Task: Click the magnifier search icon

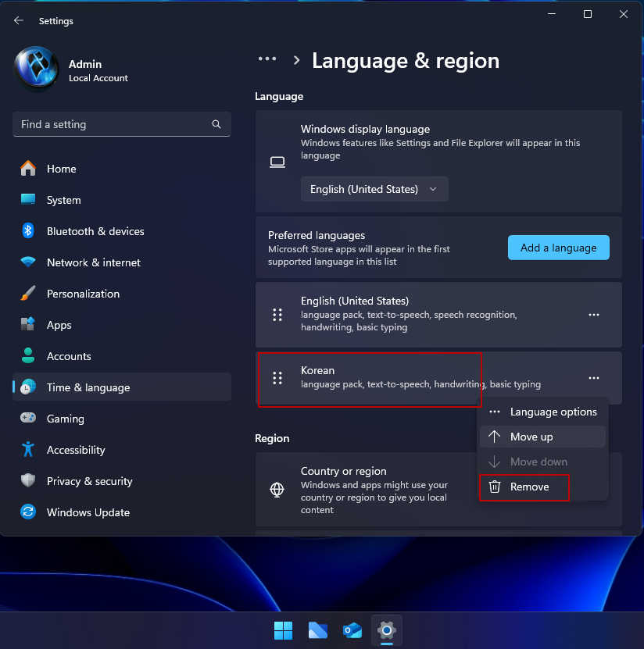Action: click(216, 124)
